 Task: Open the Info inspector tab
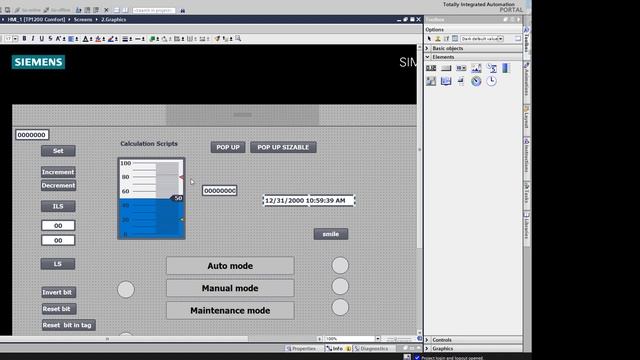click(x=337, y=349)
